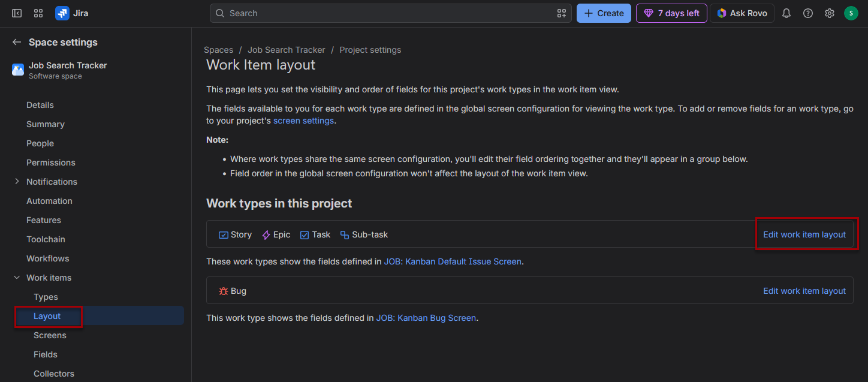868x382 pixels.
Task: Open Screens under Work items
Action: [50, 335]
